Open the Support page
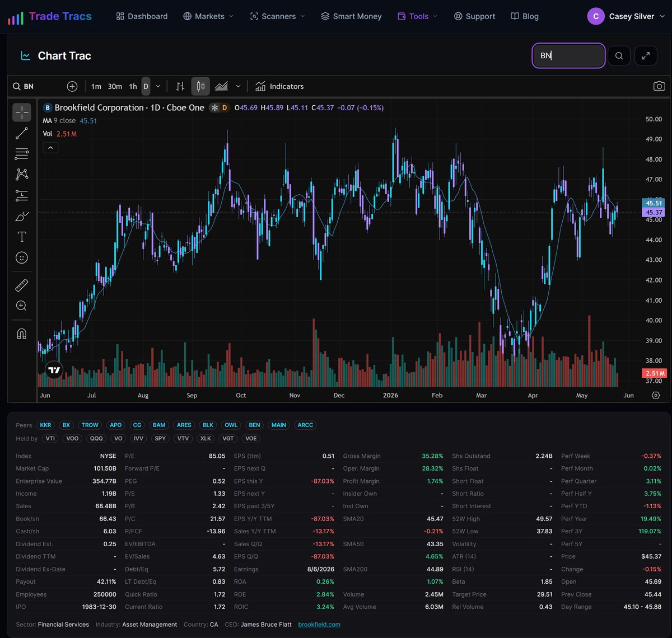672x638 pixels. click(474, 16)
